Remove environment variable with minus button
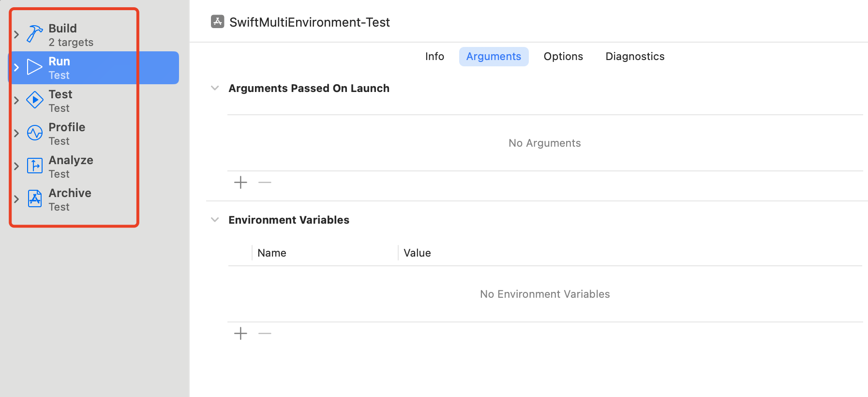The width and height of the screenshot is (868, 397). pyautogui.click(x=265, y=334)
